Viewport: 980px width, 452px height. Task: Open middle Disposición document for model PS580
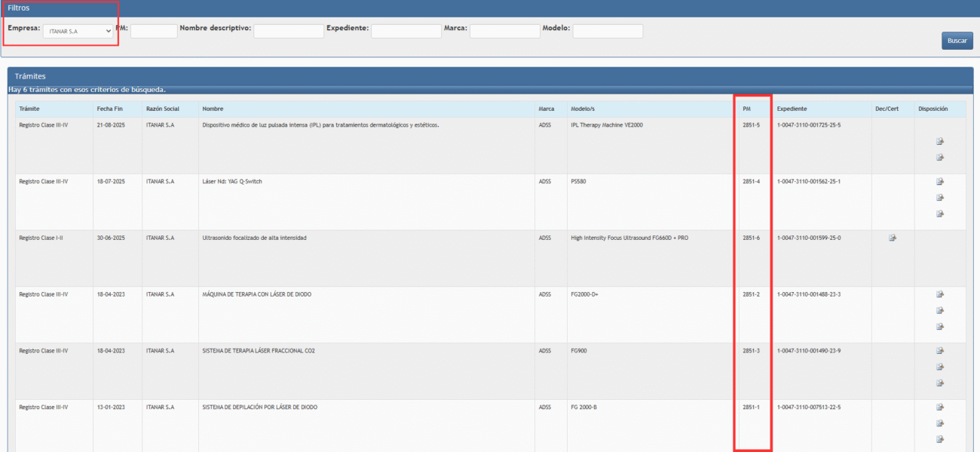tap(940, 198)
